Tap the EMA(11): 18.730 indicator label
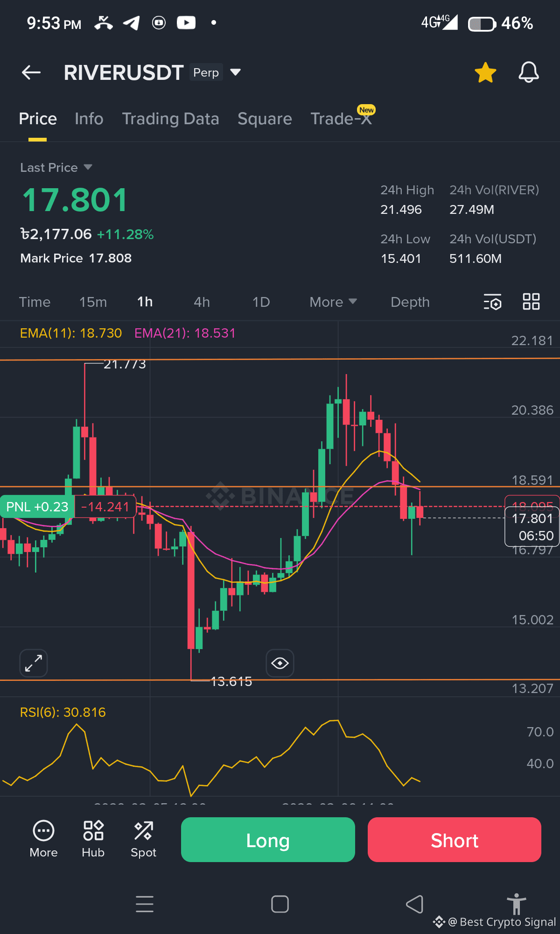This screenshot has width=560, height=934. (x=71, y=333)
